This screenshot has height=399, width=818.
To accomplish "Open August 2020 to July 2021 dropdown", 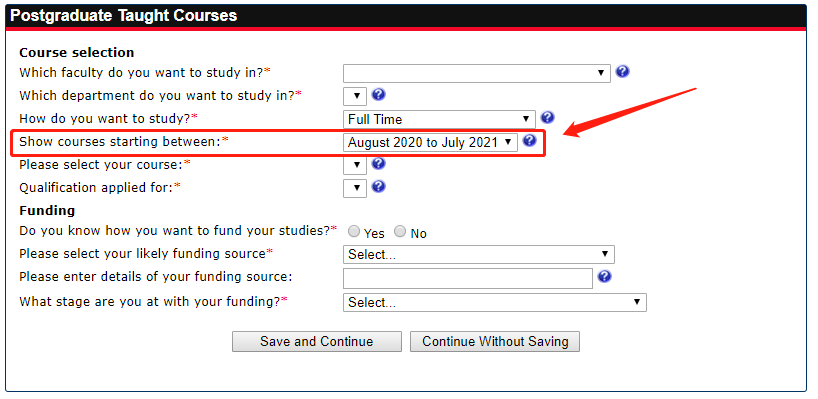I will coord(430,142).
